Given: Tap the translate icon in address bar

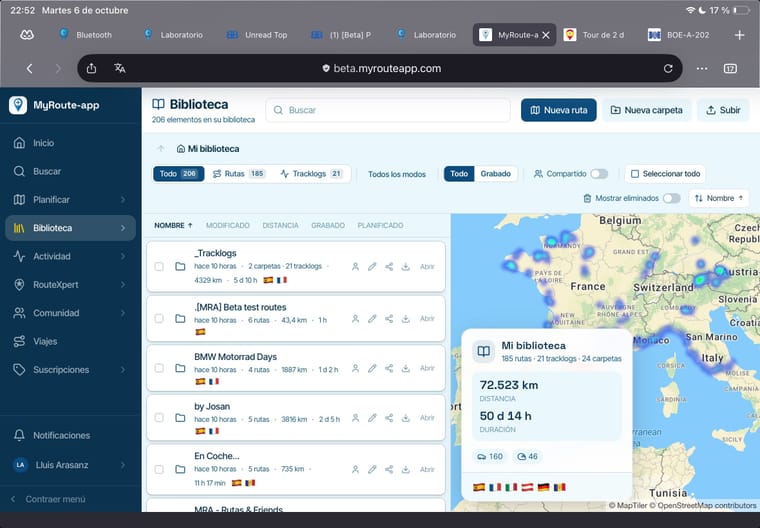Looking at the screenshot, I should pos(120,68).
